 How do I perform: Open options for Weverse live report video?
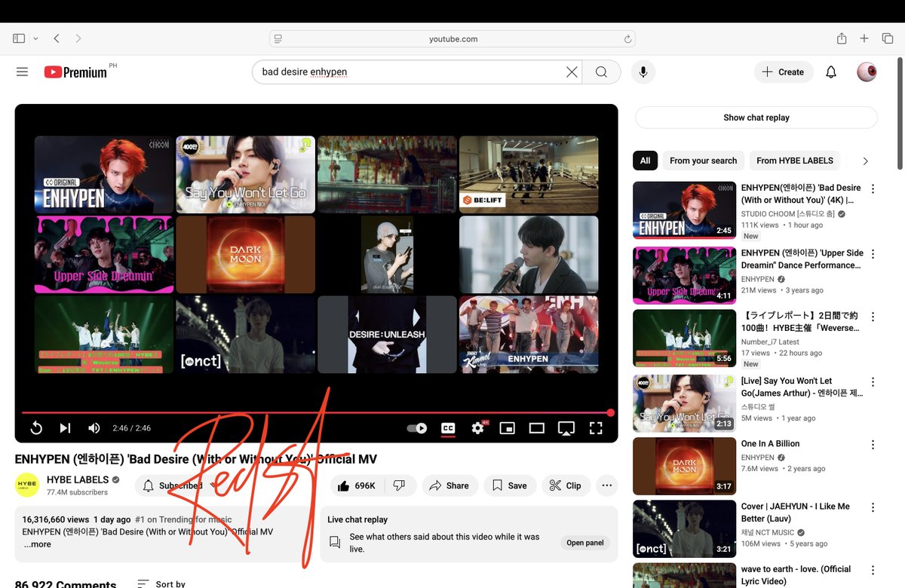873,317
